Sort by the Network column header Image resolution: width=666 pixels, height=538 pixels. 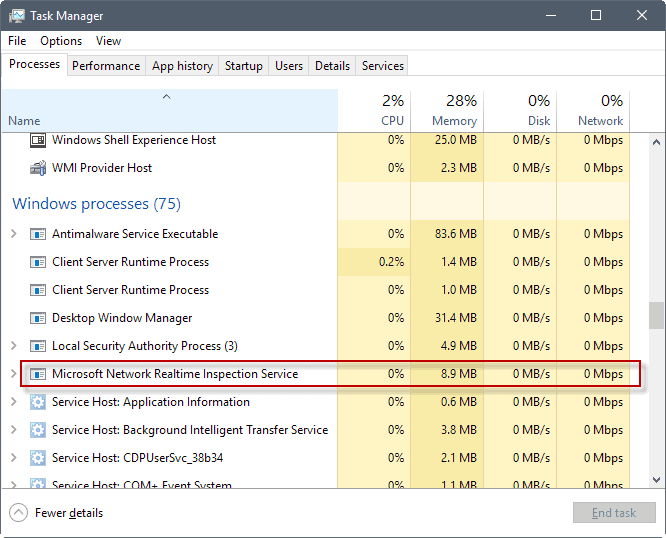tap(593, 111)
